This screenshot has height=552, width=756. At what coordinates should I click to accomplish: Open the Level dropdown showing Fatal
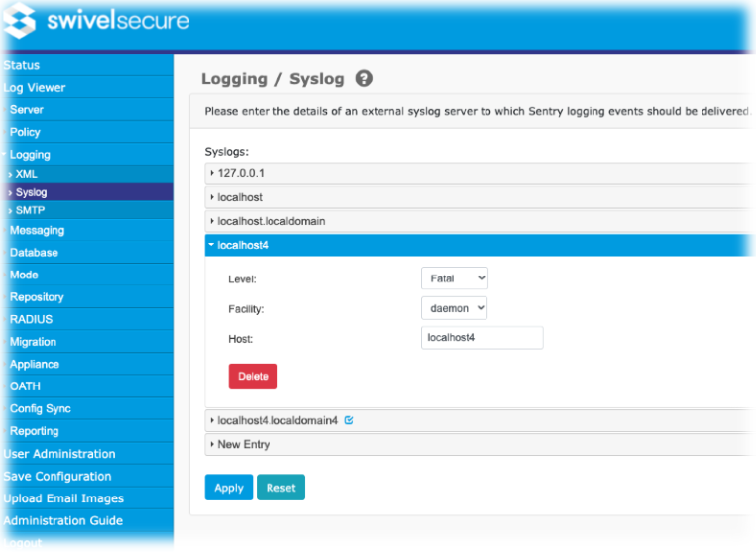[454, 278]
